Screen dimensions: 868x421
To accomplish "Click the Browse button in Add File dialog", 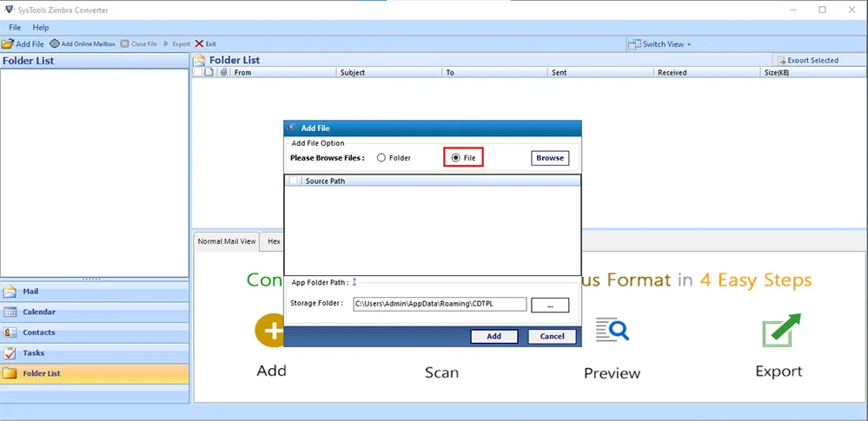I will (550, 158).
